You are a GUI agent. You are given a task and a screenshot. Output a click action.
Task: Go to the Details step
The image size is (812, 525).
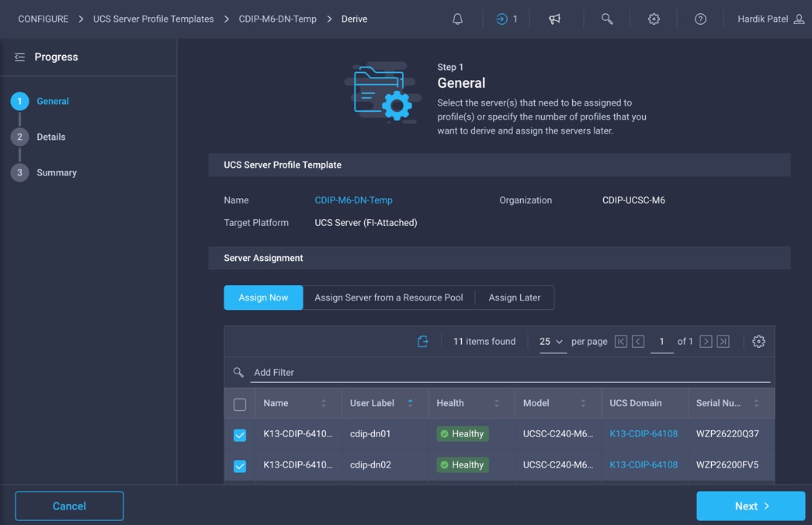tap(38, 137)
